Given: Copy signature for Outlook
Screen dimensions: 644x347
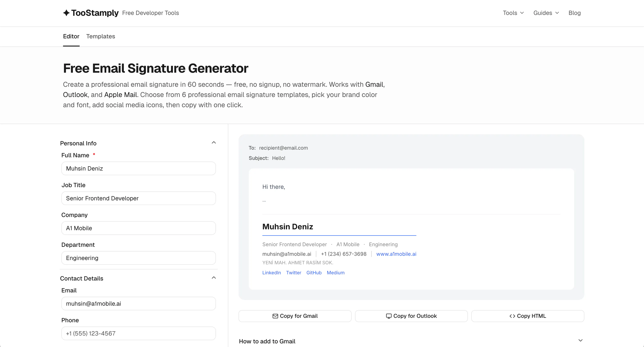Looking at the screenshot, I should pos(411,316).
